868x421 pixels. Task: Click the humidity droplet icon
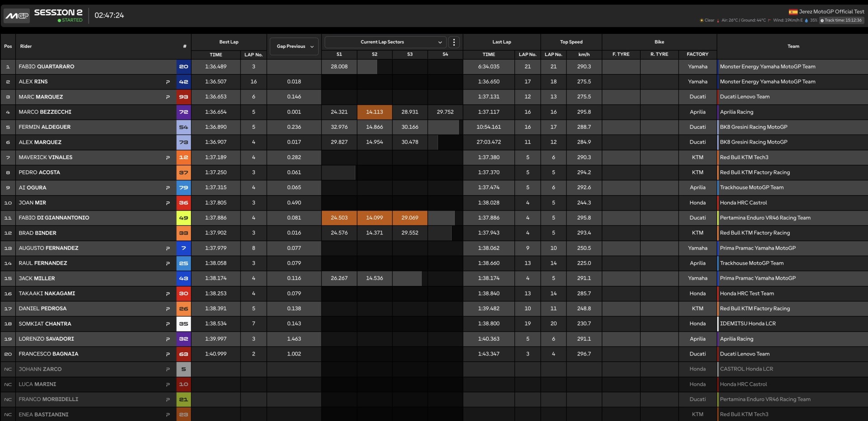807,20
